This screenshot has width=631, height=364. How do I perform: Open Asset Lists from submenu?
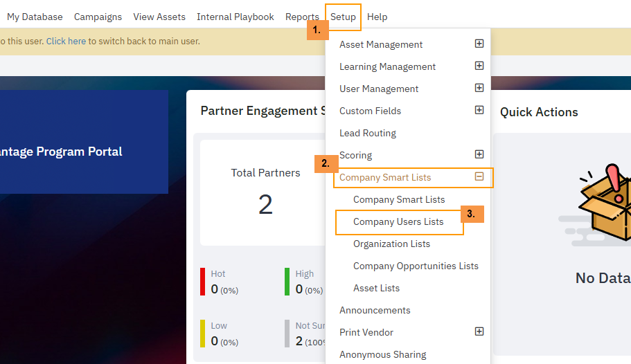[376, 288]
